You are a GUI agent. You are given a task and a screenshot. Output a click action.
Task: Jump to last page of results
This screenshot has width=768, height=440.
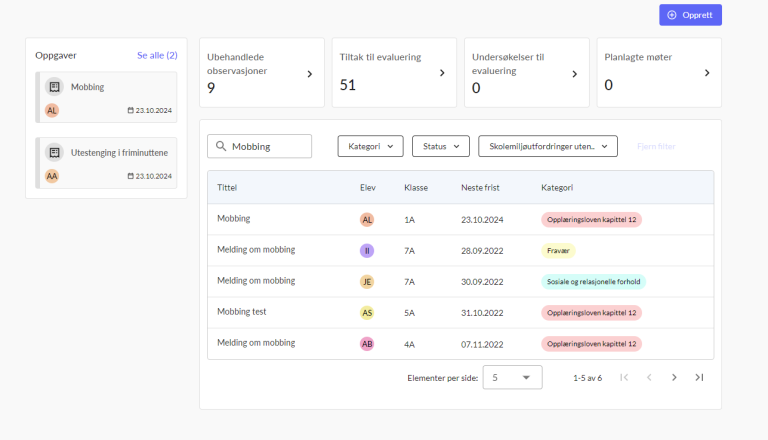coord(699,377)
